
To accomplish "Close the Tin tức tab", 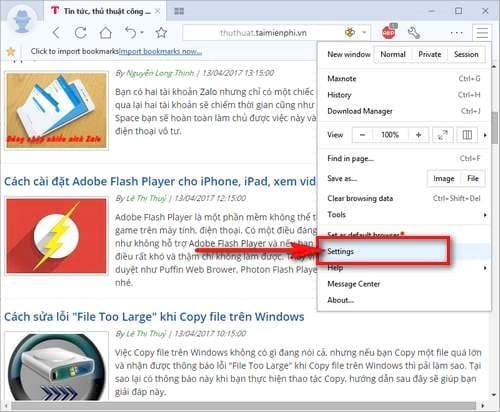I will [x=158, y=11].
